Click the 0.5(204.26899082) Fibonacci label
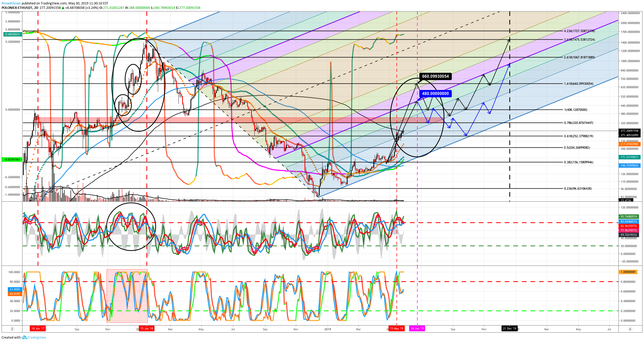644x342 pixels. pos(577,148)
